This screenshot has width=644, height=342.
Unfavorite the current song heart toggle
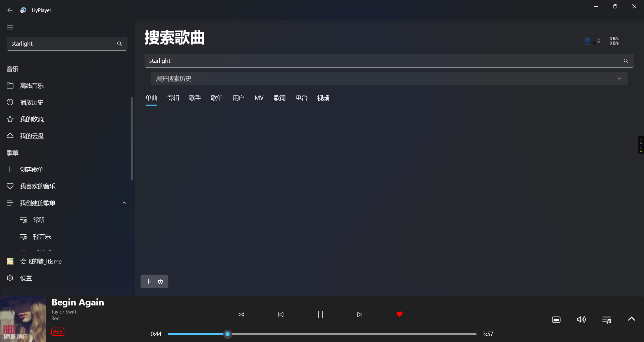coord(399,314)
